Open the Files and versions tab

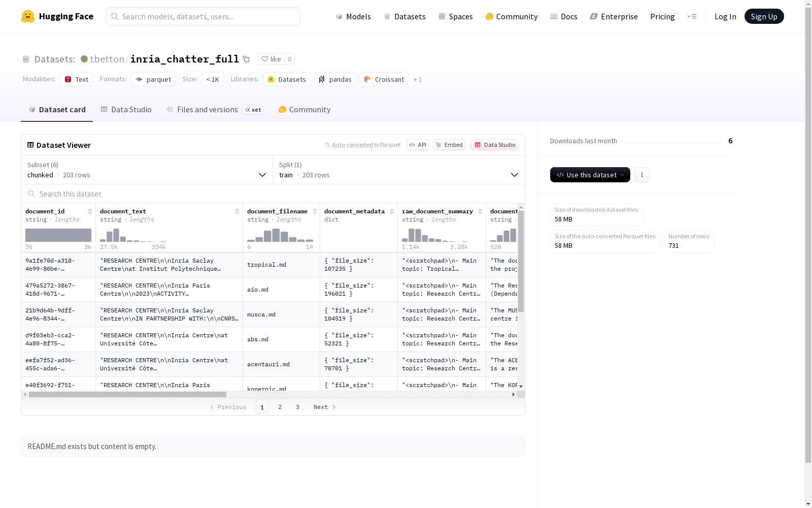[x=215, y=110]
